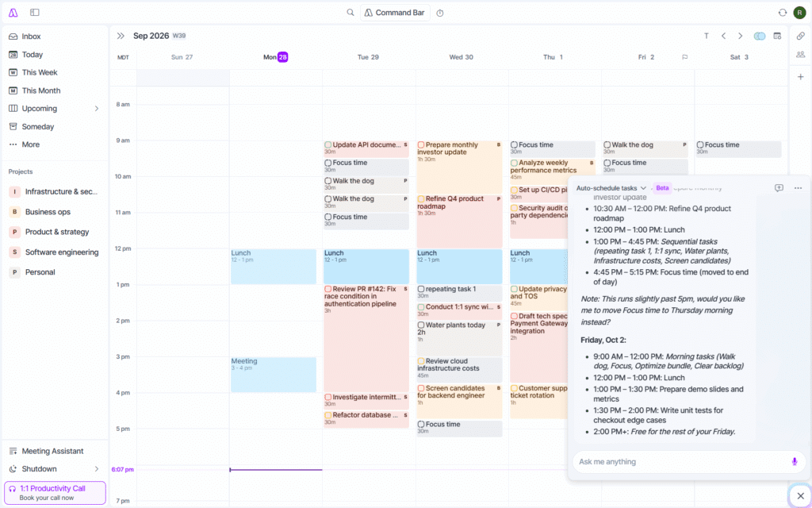Open calendar settings icon in header
The image size is (812, 508).
(777, 36)
